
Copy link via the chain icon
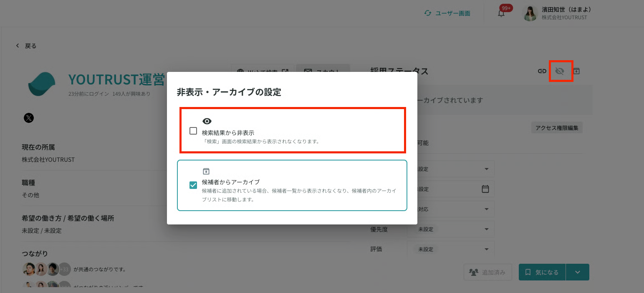pos(542,71)
